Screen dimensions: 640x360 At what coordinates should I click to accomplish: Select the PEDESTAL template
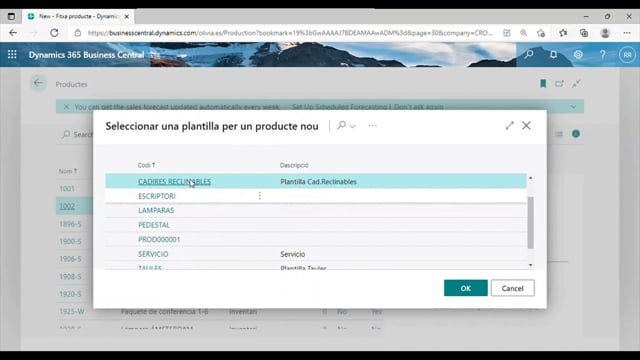(x=154, y=225)
